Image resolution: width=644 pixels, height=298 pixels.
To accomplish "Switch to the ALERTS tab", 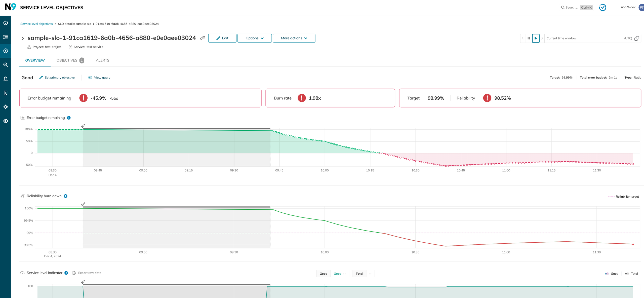I will pos(103,60).
